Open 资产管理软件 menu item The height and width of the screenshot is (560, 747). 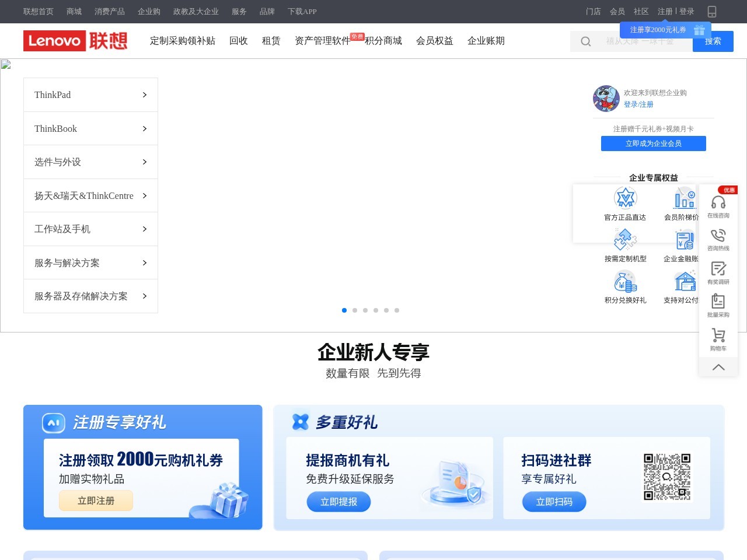coord(323,41)
